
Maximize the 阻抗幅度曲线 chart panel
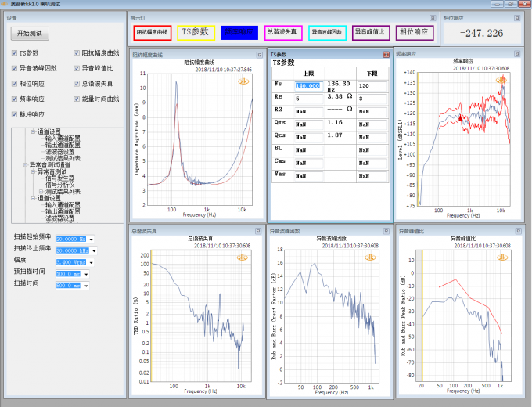(260, 55)
